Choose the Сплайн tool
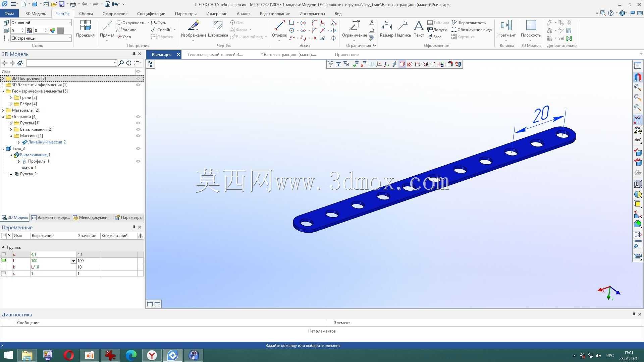This screenshot has height=362, width=644. point(161,29)
